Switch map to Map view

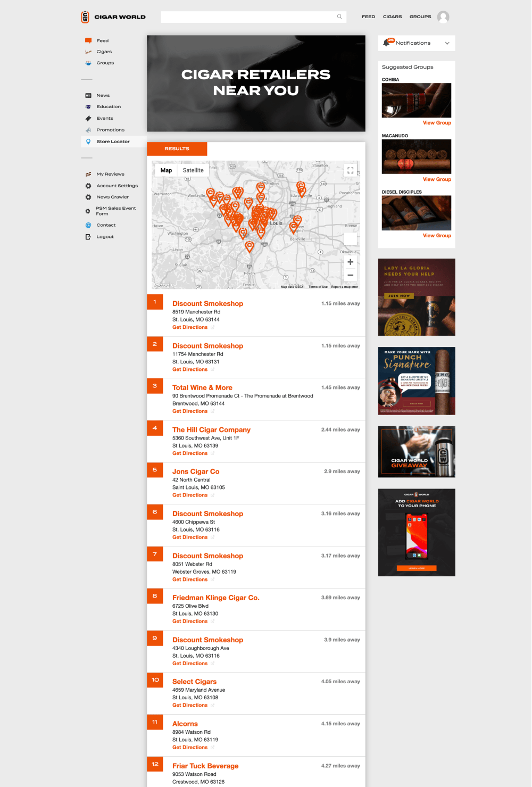pos(167,170)
